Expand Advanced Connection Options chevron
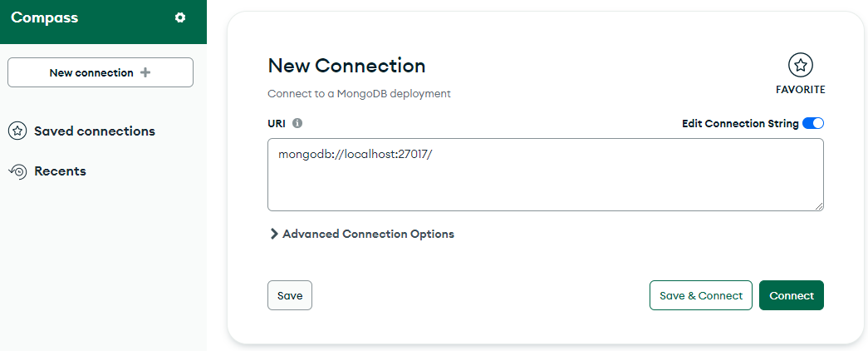This screenshot has height=351, width=868. click(273, 234)
